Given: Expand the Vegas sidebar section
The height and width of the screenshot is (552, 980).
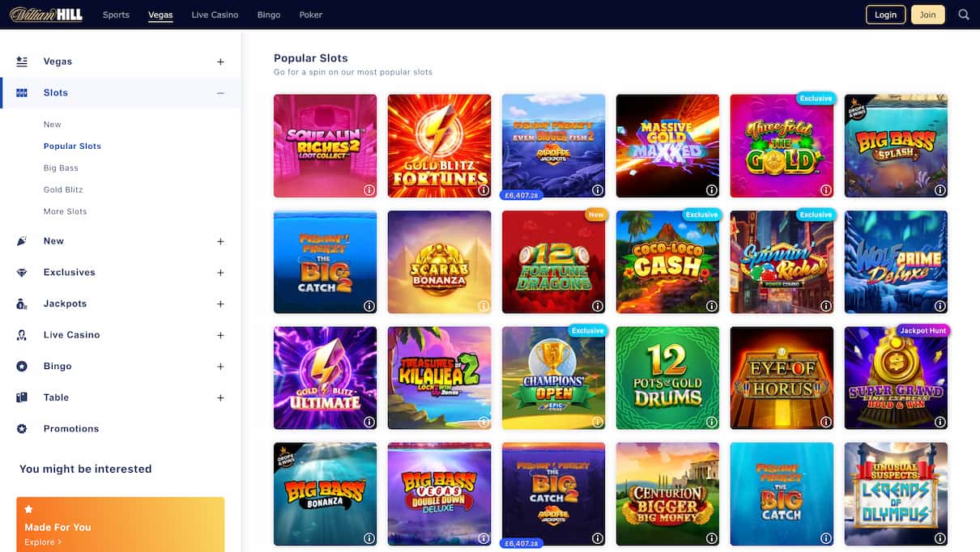Looking at the screenshot, I should (x=220, y=62).
